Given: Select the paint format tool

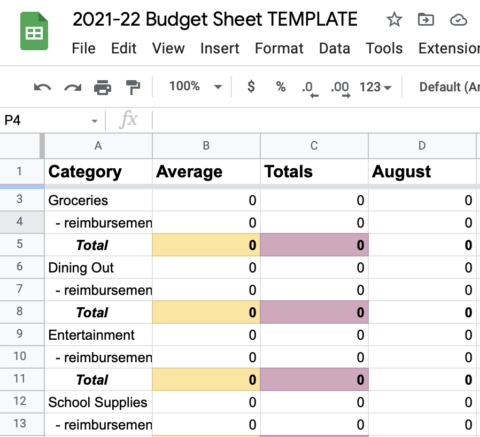Looking at the screenshot, I should click(x=133, y=87).
